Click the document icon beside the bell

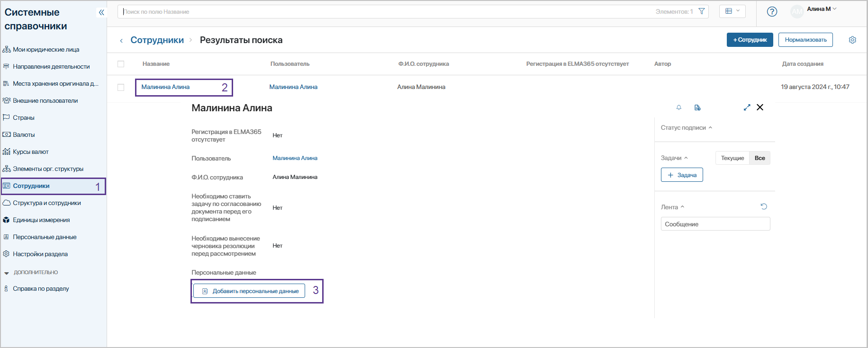697,107
